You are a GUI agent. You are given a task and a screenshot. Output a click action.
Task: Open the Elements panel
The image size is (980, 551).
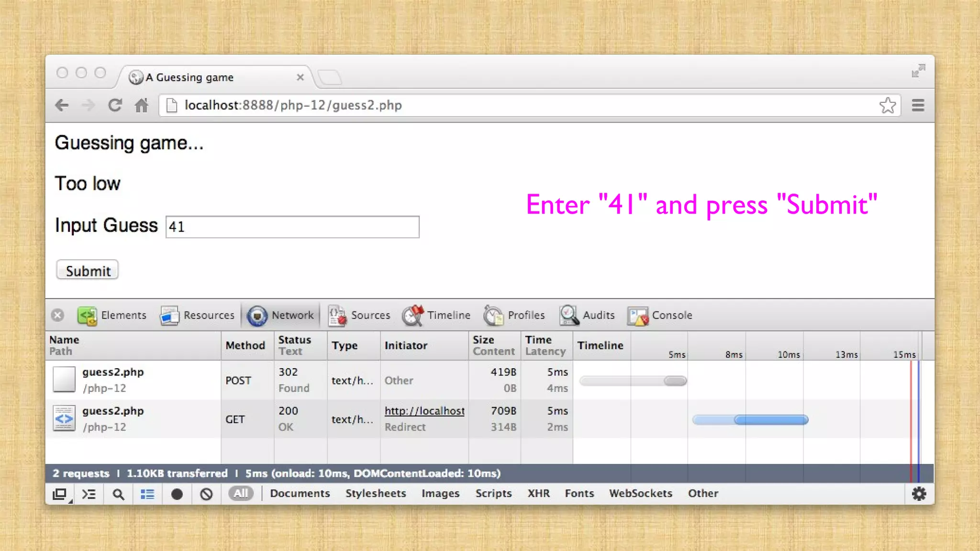click(112, 315)
